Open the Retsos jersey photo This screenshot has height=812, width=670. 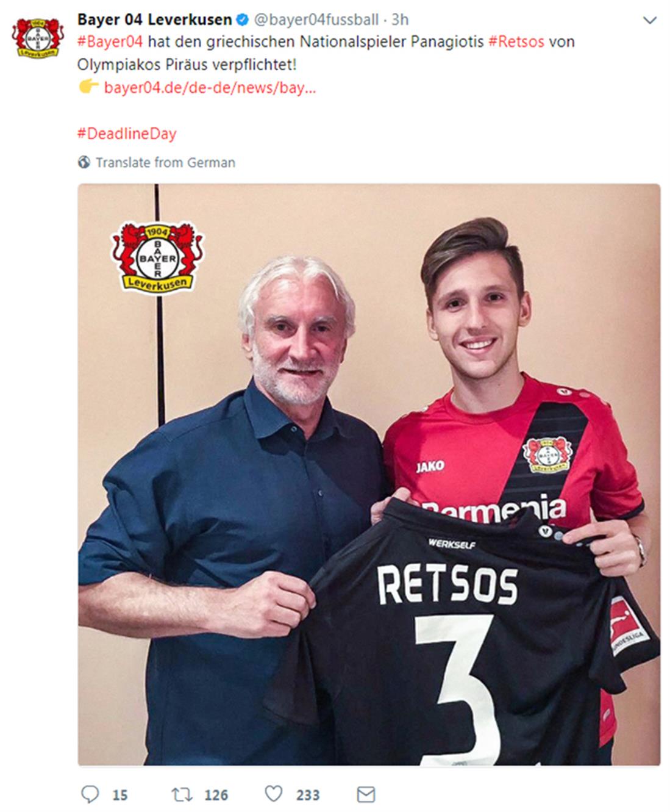(369, 474)
